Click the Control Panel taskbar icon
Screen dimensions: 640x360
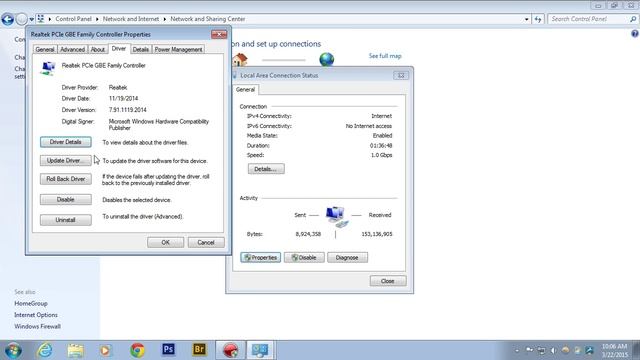point(260,350)
